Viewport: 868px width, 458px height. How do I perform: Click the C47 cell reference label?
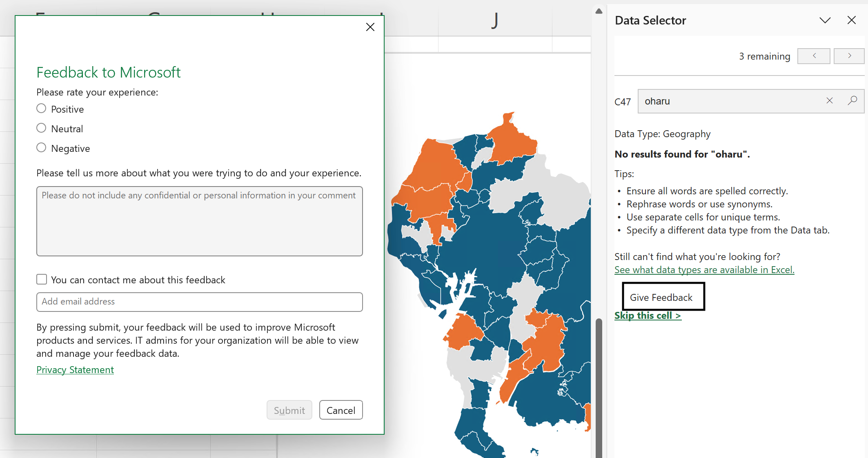point(623,102)
